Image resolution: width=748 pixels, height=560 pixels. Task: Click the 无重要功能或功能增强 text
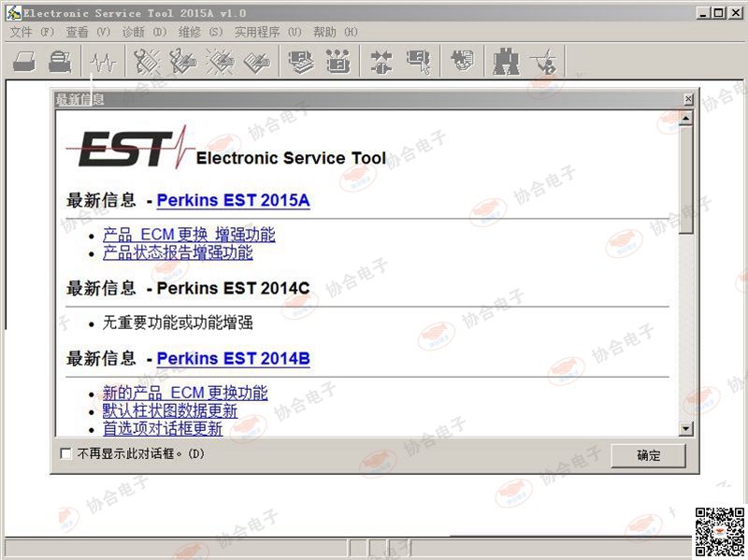pos(178,323)
